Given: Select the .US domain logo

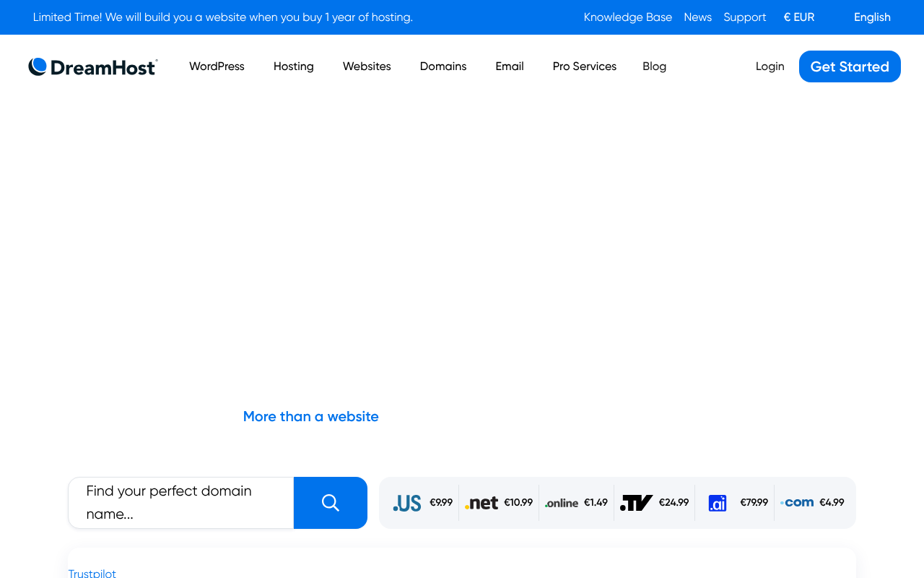Looking at the screenshot, I should 407,503.
